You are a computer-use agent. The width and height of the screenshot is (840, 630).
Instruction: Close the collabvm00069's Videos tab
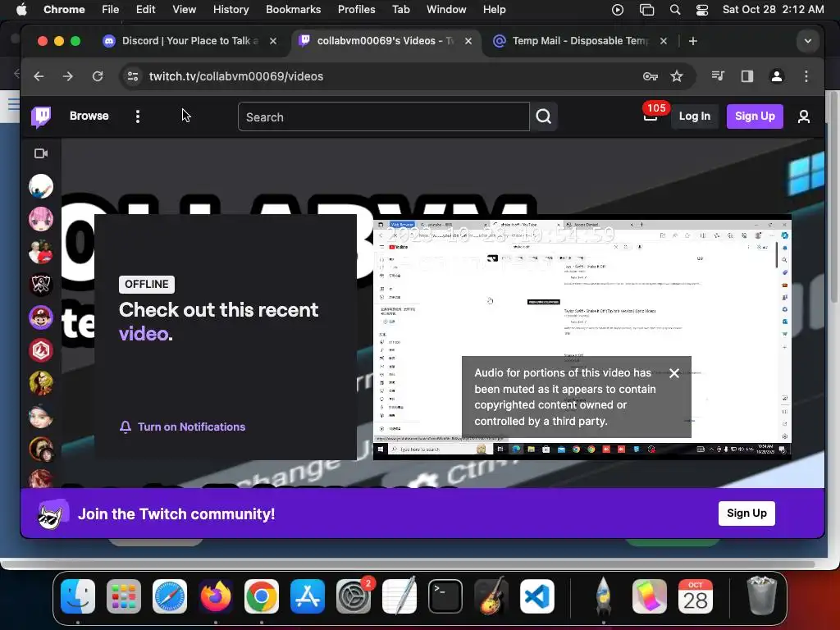(x=468, y=41)
